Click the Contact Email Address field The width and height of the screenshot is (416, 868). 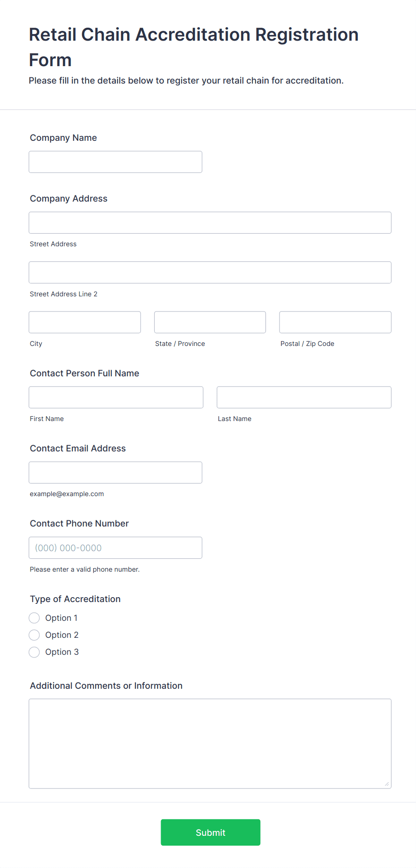point(115,472)
